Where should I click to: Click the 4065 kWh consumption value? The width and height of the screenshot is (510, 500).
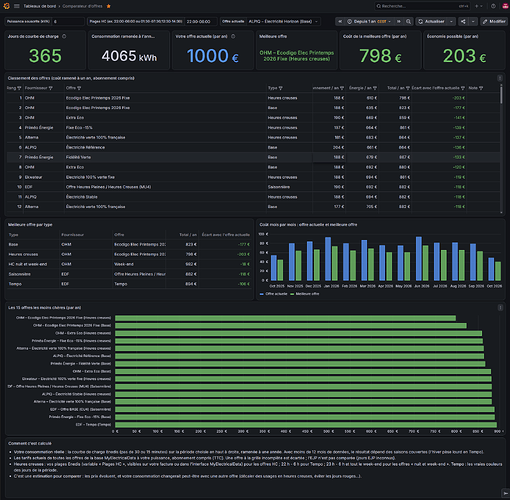click(129, 56)
